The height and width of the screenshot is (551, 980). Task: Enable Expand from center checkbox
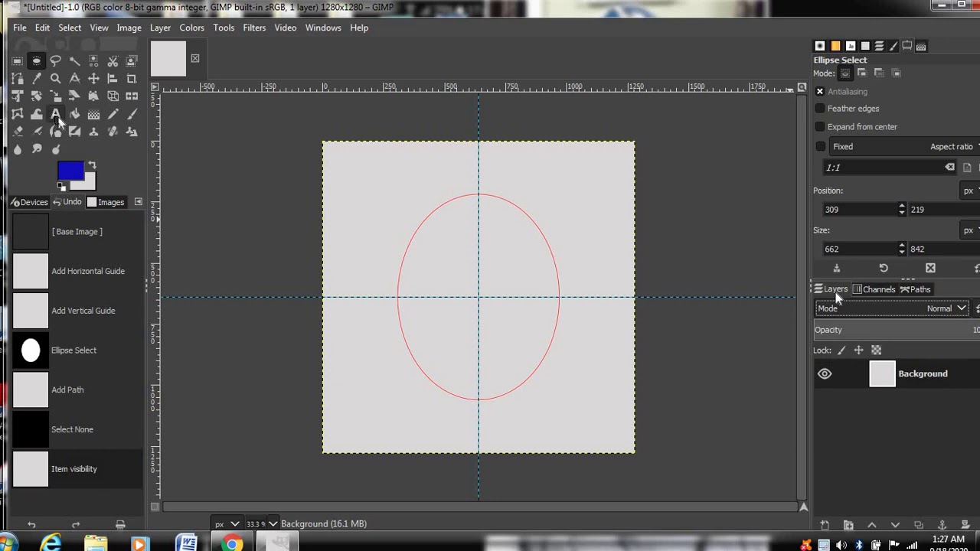click(x=820, y=127)
